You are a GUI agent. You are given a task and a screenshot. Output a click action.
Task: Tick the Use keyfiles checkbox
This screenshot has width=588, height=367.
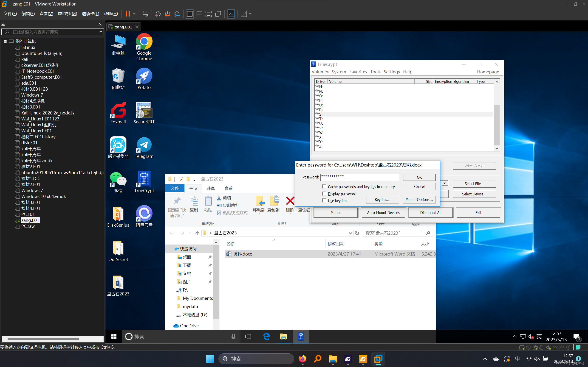(x=324, y=200)
